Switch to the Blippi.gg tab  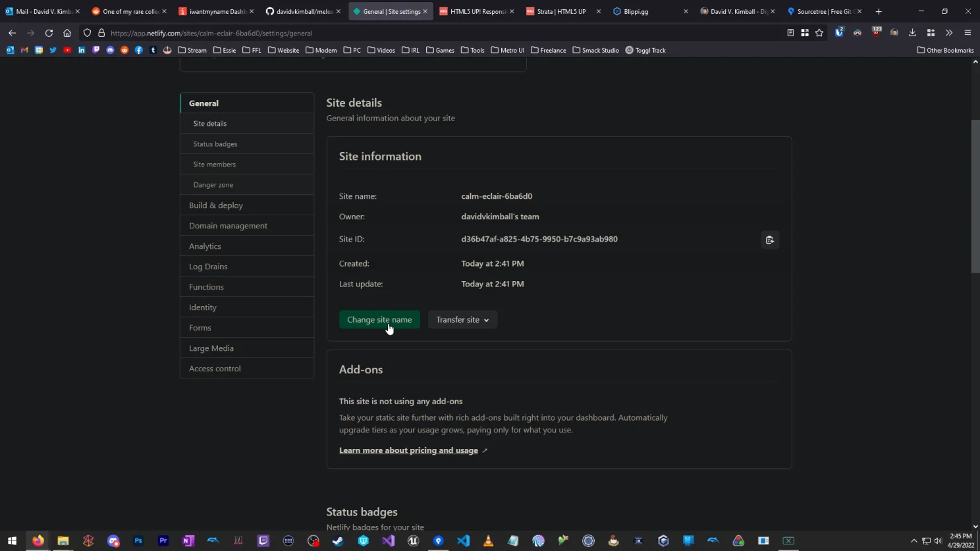coord(636,11)
